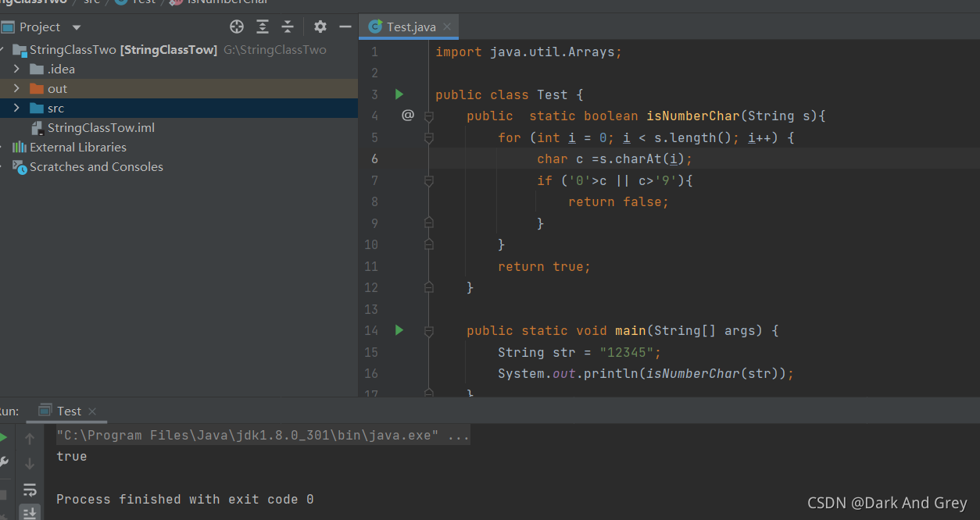The width and height of the screenshot is (980, 520).
Task: Click 'return true;' on line 11
Action: click(x=545, y=266)
